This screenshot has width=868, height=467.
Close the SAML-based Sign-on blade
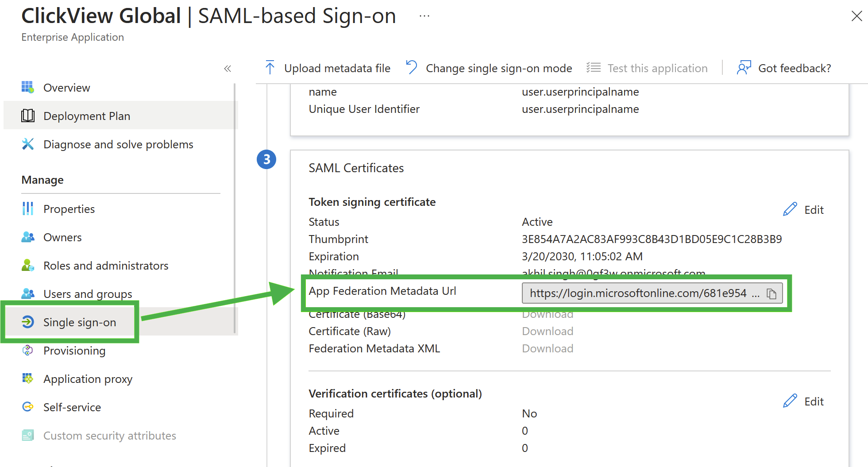[x=857, y=16]
